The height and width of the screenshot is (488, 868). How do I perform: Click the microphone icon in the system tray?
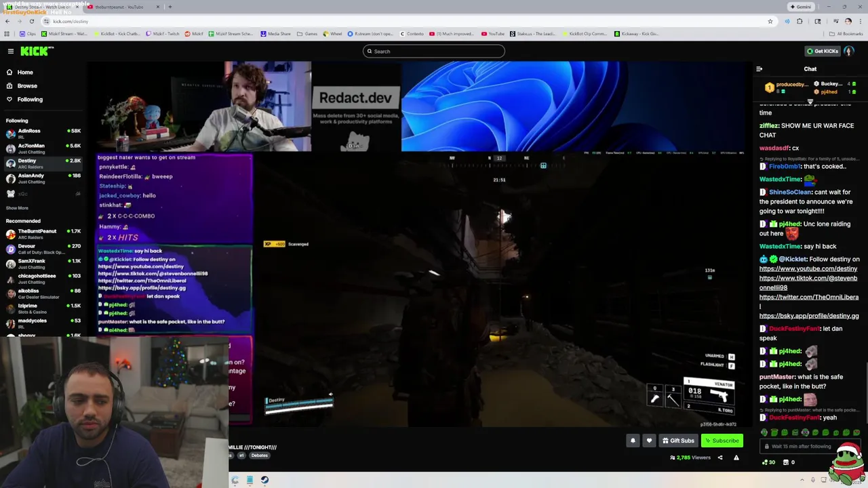coord(812,480)
